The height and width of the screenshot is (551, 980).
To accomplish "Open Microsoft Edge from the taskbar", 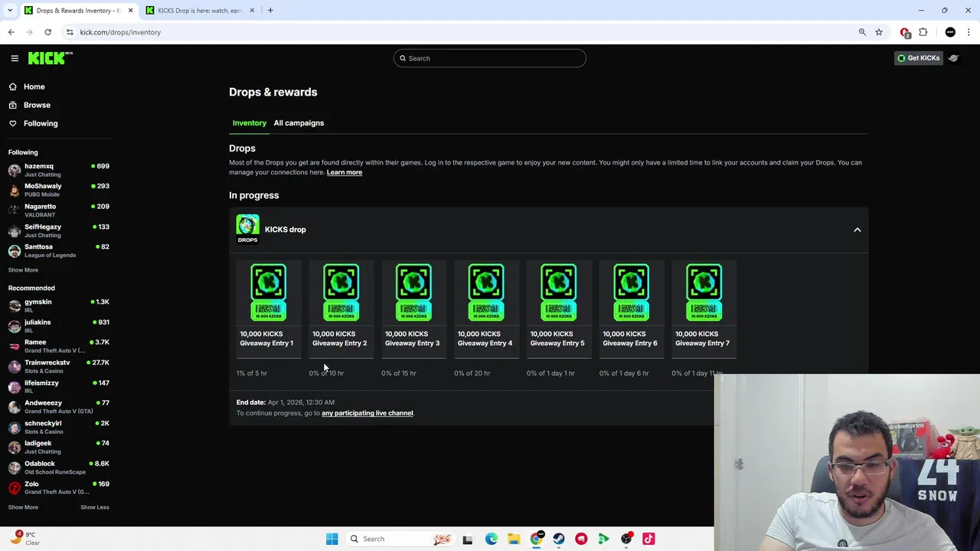I will coord(492,539).
